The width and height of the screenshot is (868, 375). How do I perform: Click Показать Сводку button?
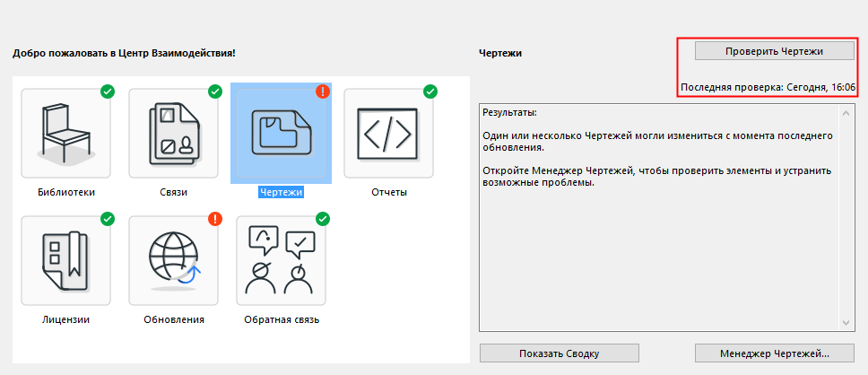pos(560,353)
